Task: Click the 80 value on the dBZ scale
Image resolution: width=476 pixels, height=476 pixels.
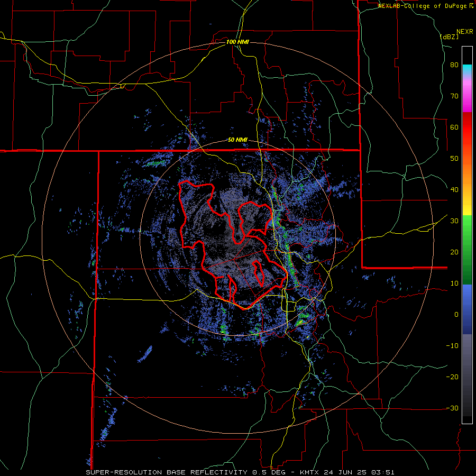Action: (454, 65)
